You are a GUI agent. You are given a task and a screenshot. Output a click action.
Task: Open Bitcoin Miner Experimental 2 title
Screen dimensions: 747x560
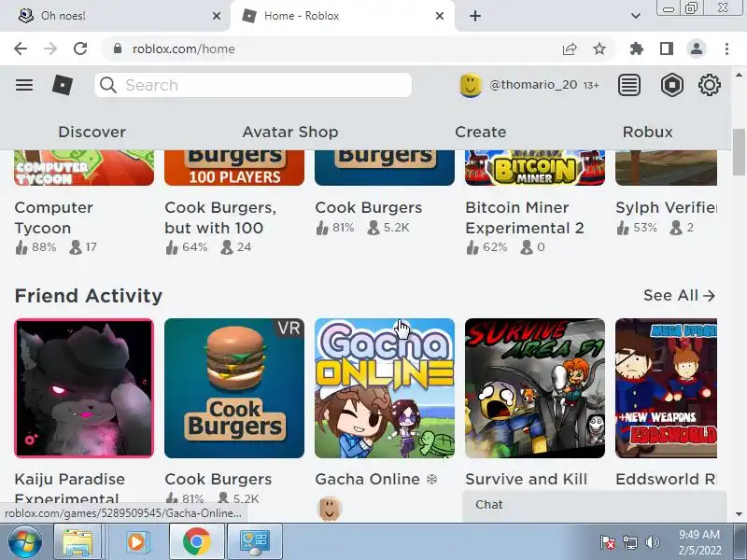pos(525,217)
